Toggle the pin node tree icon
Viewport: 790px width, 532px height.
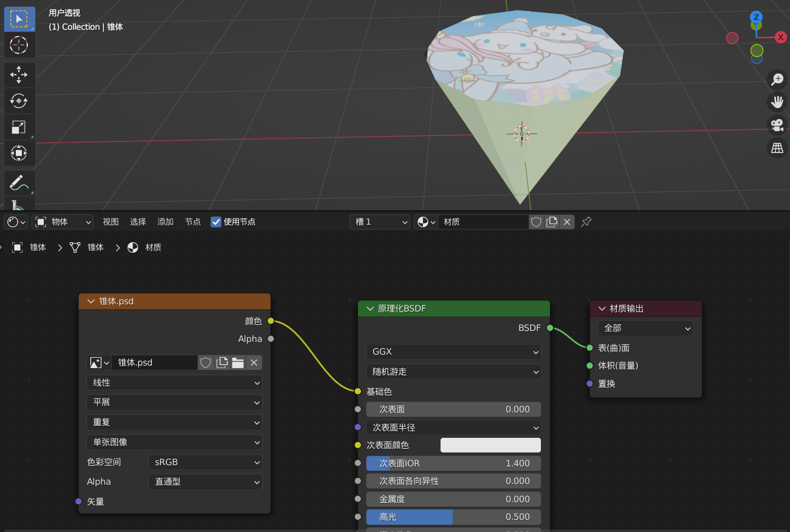[x=586, y=222]
